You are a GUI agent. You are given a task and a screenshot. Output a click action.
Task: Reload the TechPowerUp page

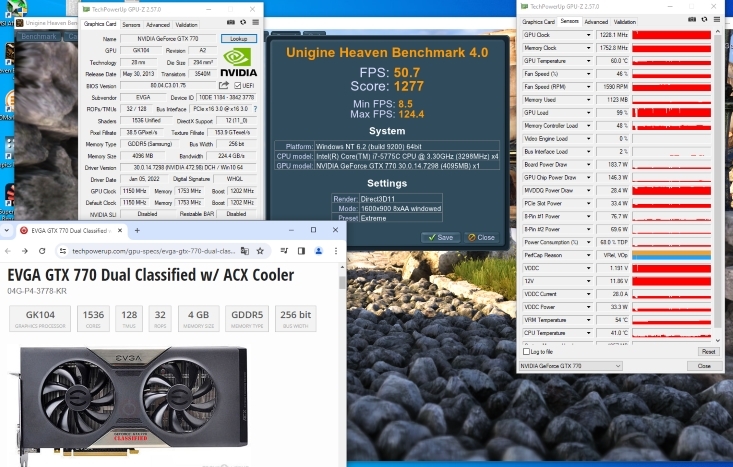click(42, 251)
